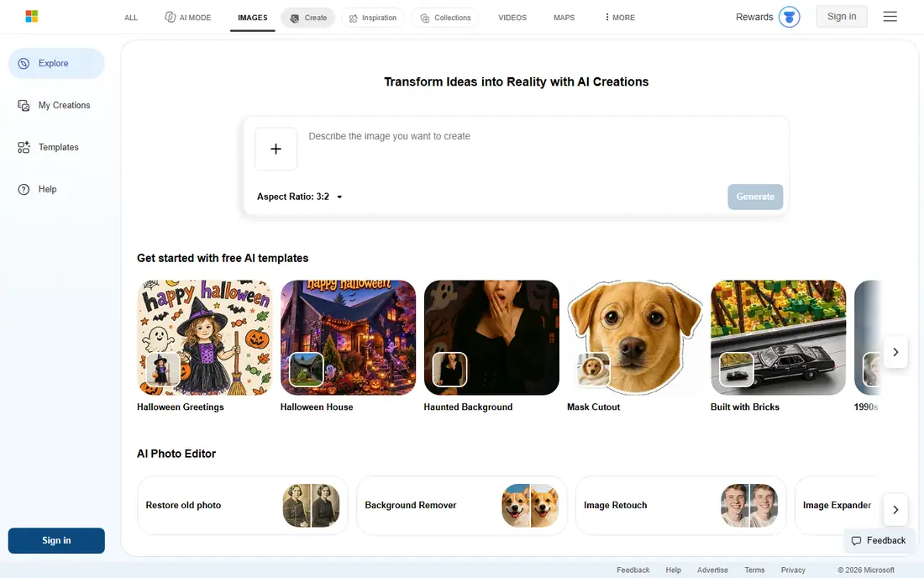924x578 pixels.
Task: Focus the image description text field
Action: tap(542, 147)
